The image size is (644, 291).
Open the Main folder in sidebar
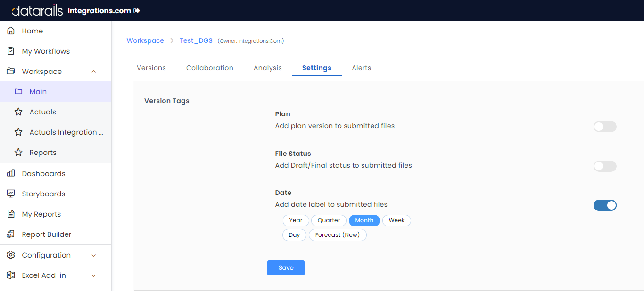point(38,92)
